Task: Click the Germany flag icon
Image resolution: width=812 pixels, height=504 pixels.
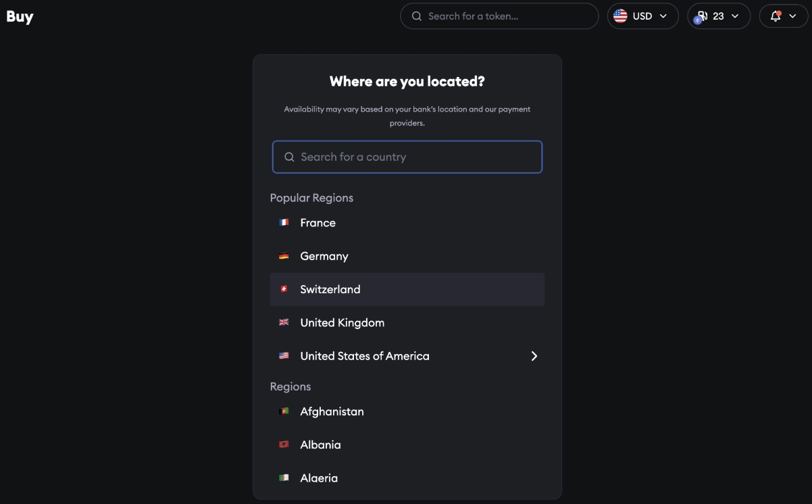Action: coord(284,256)
